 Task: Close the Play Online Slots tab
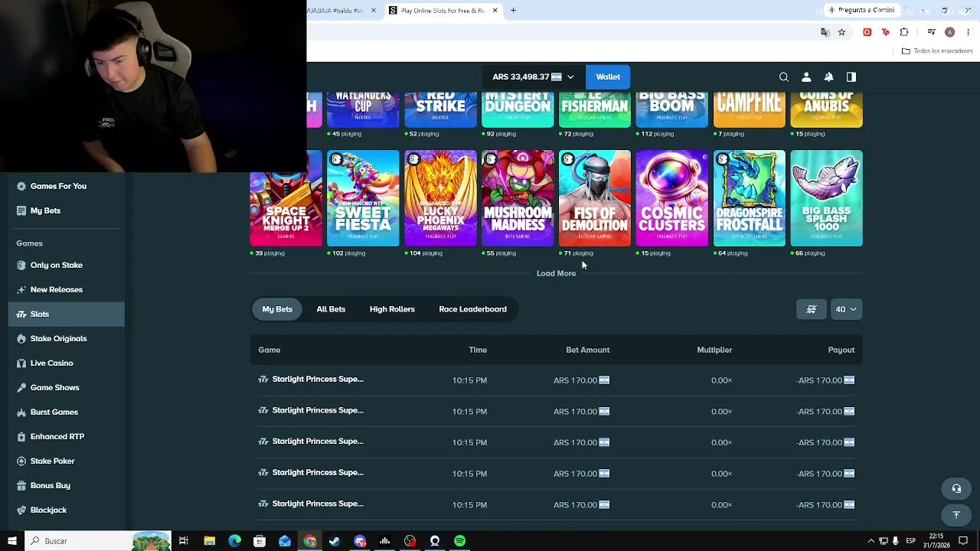(x=495, y=11)
